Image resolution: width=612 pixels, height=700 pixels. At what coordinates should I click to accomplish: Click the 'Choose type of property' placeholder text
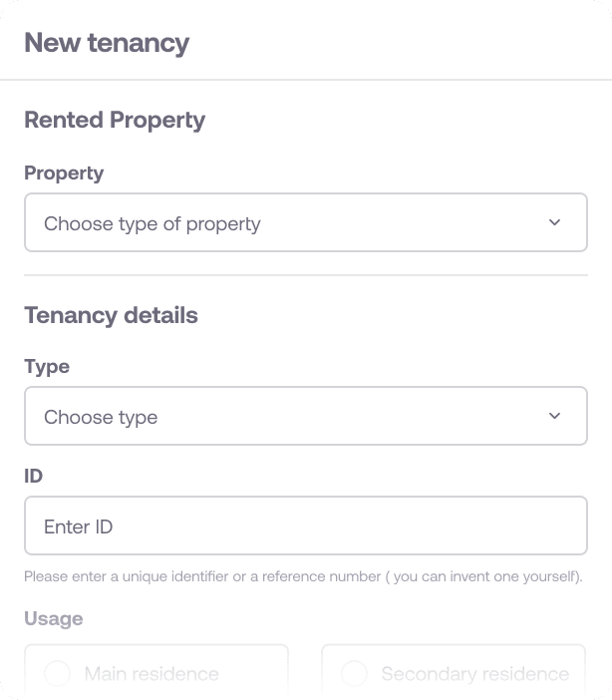(152, 223)
